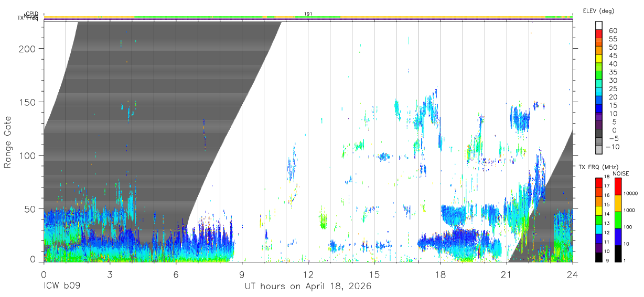Click the '24' UT hour tick label

[572, 274]
